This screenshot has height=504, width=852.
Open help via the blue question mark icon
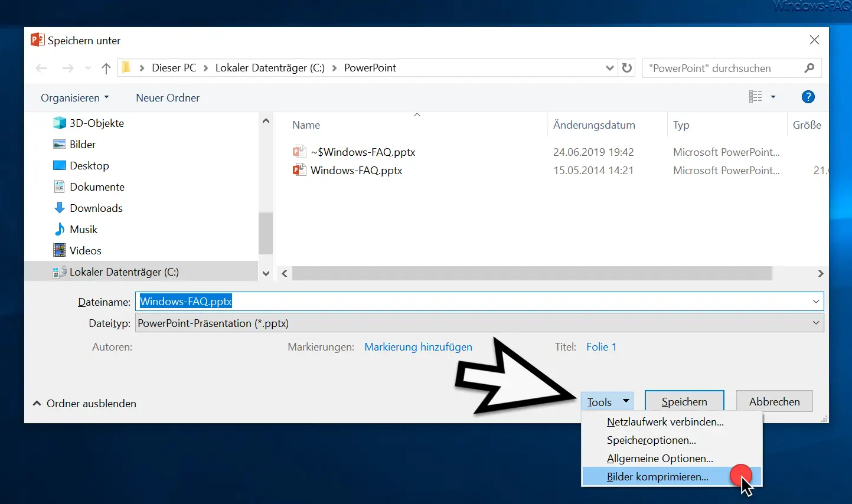coord(808,97)
